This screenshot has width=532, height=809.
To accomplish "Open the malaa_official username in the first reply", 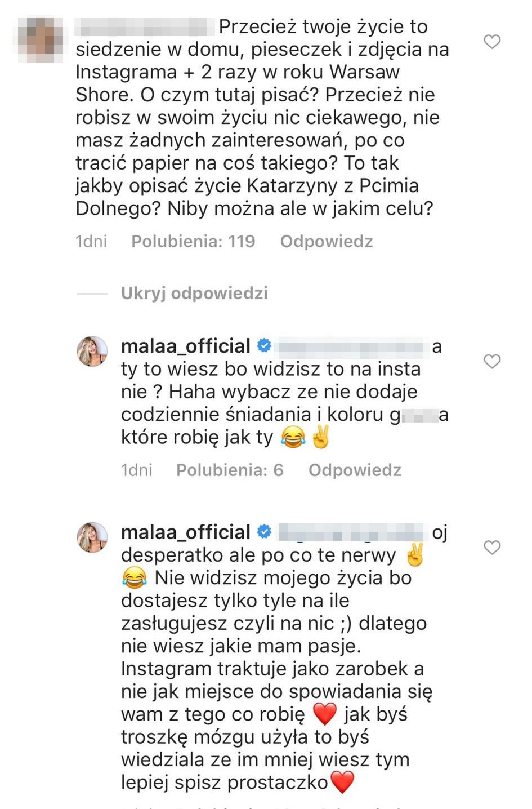I will pyautogui.click(x=186, y=346).
